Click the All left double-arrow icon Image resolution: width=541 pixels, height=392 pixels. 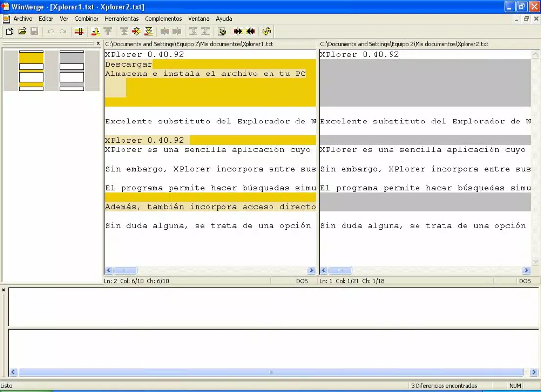pyautogui.click(x=250, y=32)
